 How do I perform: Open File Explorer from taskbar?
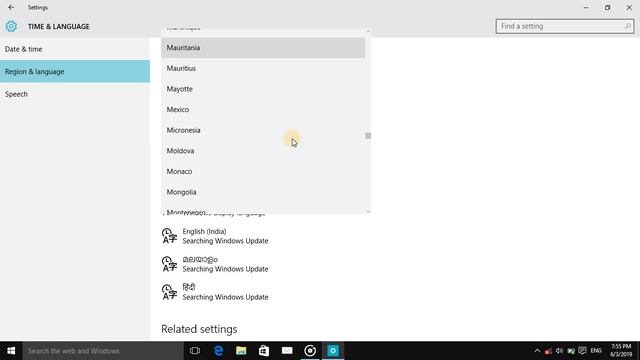241,351
